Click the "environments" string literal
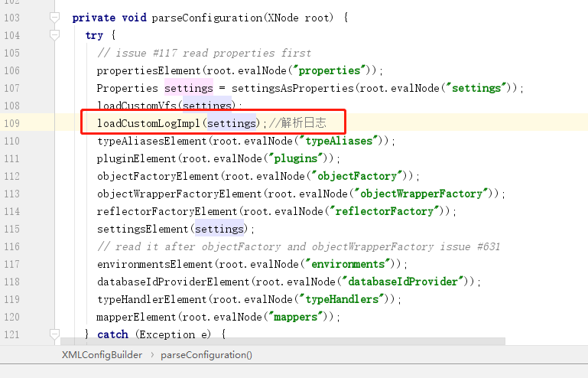The height and width of the screenshot is (378, 588). (x=348, y=264)
